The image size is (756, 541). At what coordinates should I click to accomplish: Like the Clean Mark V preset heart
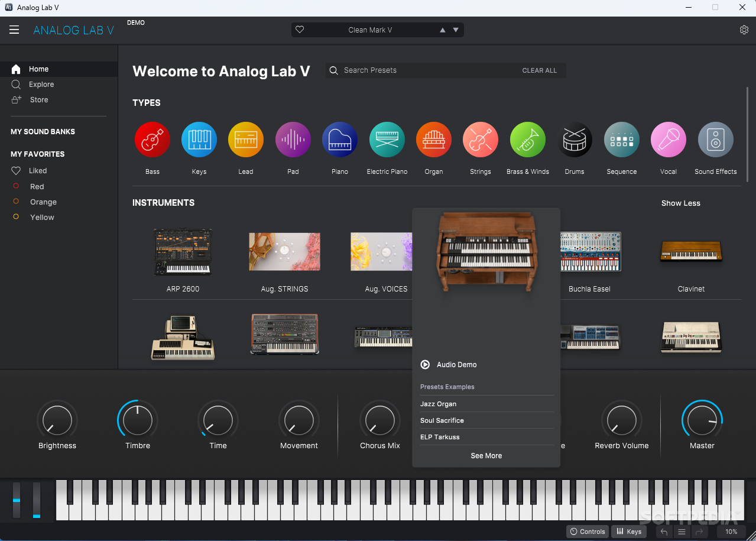click(300, 30)
